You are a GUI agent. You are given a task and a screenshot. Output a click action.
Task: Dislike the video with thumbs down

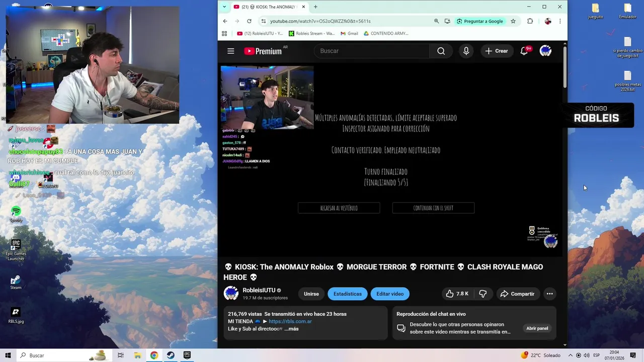point(483,294)
